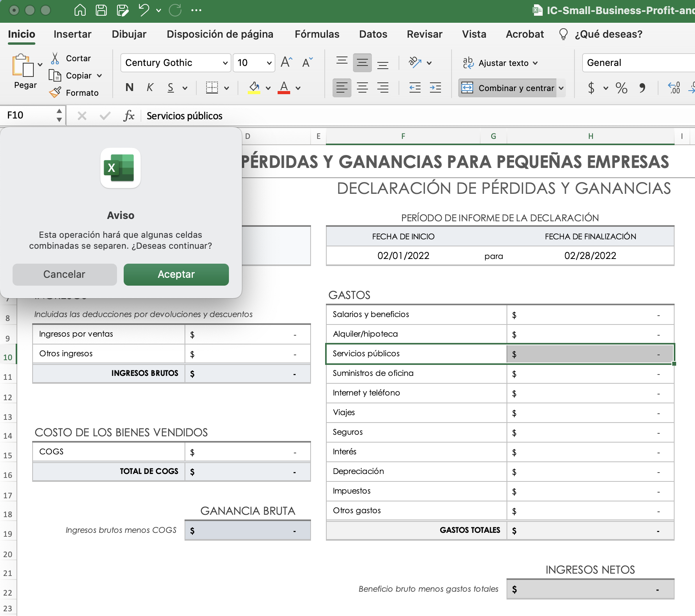Click the decrease indent icon

coord(415,87)
